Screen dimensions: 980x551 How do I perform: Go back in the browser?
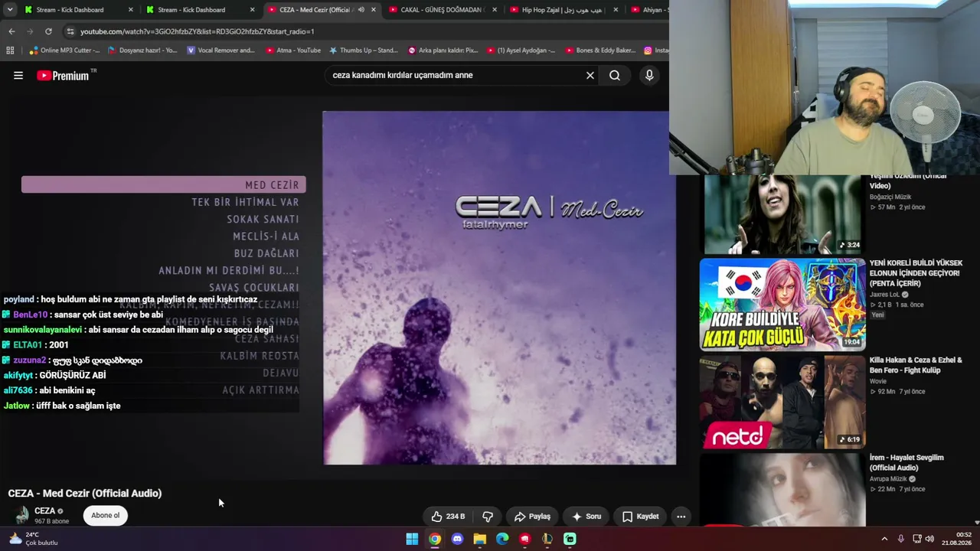tap(11, 31)
